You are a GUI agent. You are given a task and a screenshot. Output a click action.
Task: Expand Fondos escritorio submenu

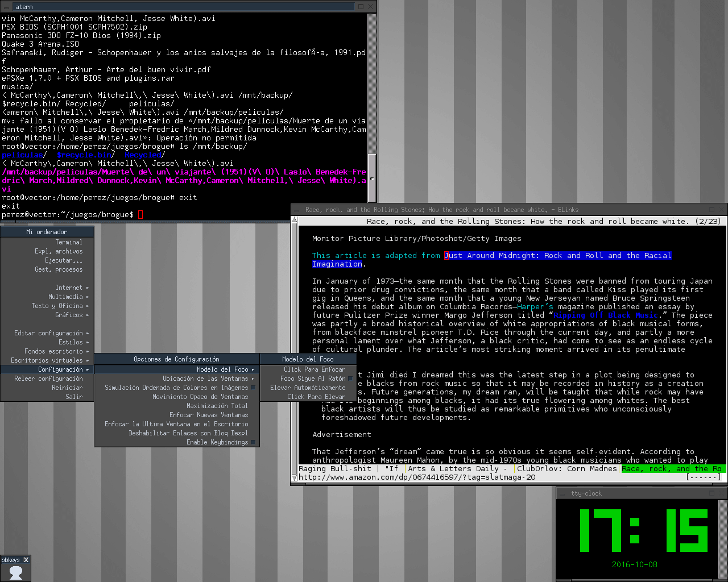pos(47,351)
